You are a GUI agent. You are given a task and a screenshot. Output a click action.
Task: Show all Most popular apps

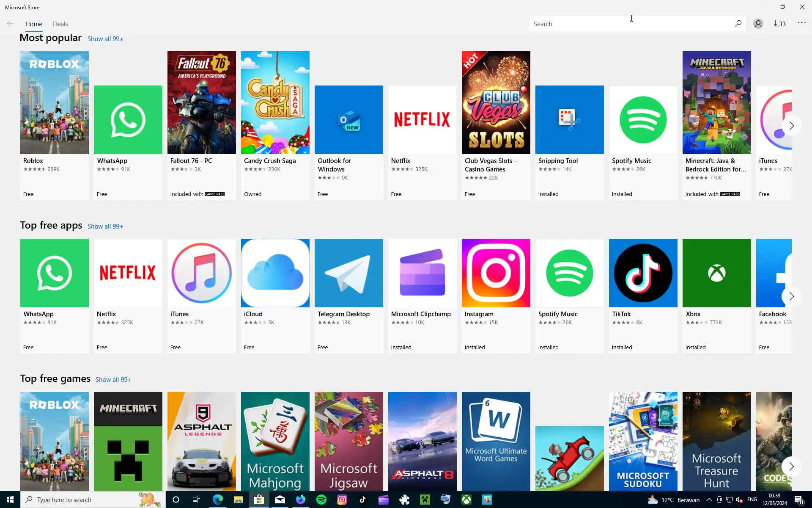coord(105,39)
